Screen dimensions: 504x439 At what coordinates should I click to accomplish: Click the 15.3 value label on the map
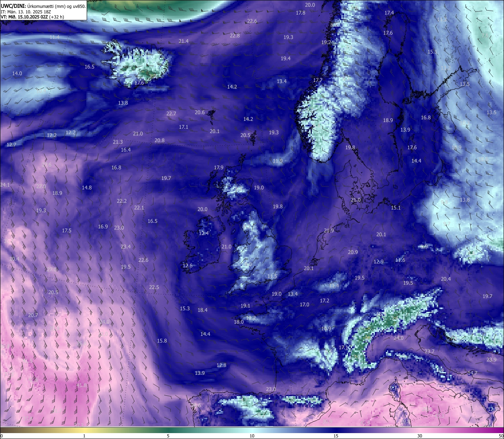[185, 309]
